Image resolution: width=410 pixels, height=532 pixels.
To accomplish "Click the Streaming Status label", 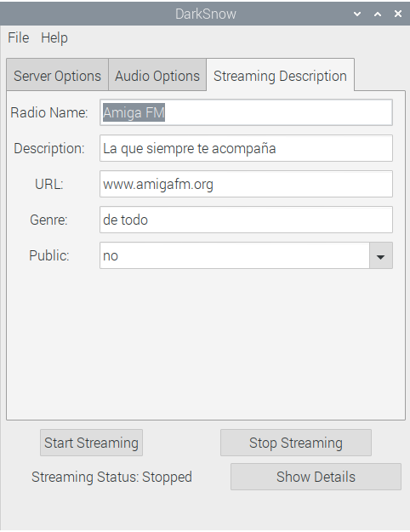I will 111,477.
